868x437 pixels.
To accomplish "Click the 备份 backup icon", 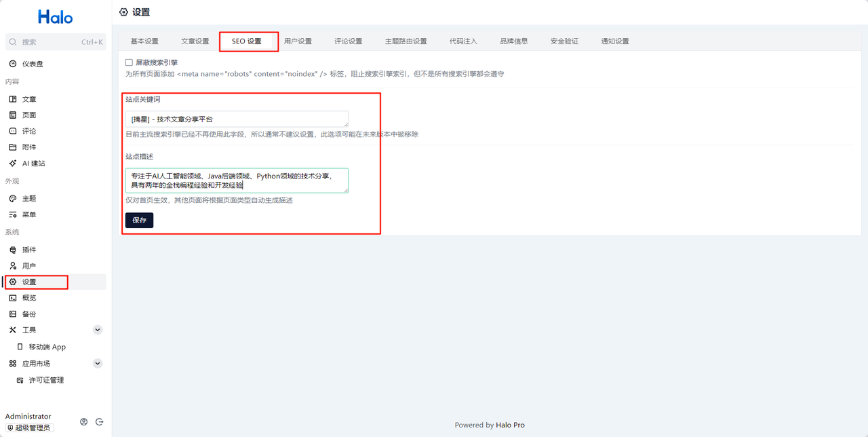I will click(13, 314).
